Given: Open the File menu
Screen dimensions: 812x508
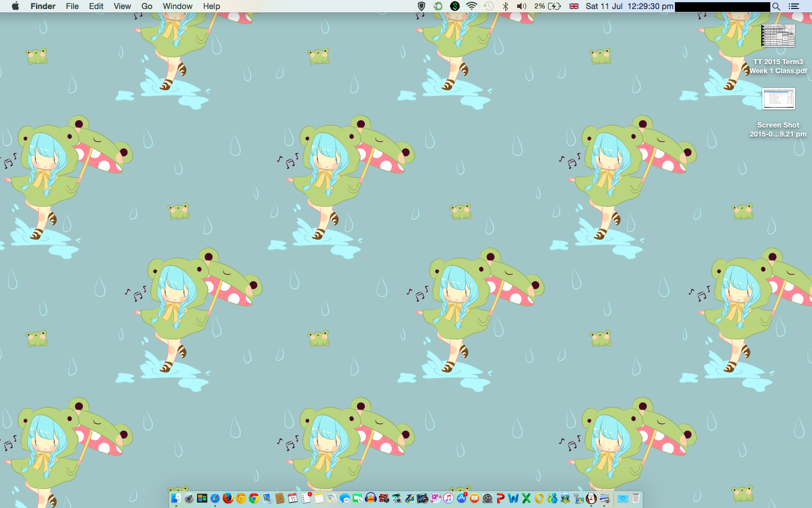Looking at the screenshot, I should (72, 6).
